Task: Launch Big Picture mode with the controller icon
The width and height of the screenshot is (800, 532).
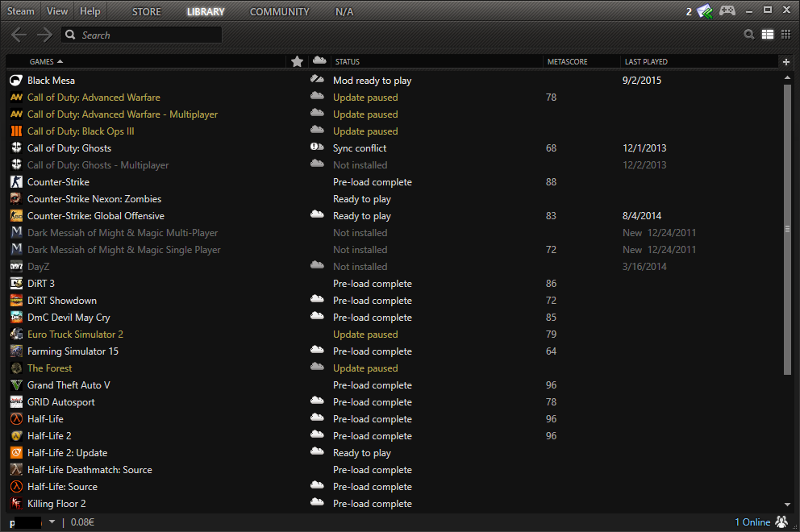Action: 727,11
